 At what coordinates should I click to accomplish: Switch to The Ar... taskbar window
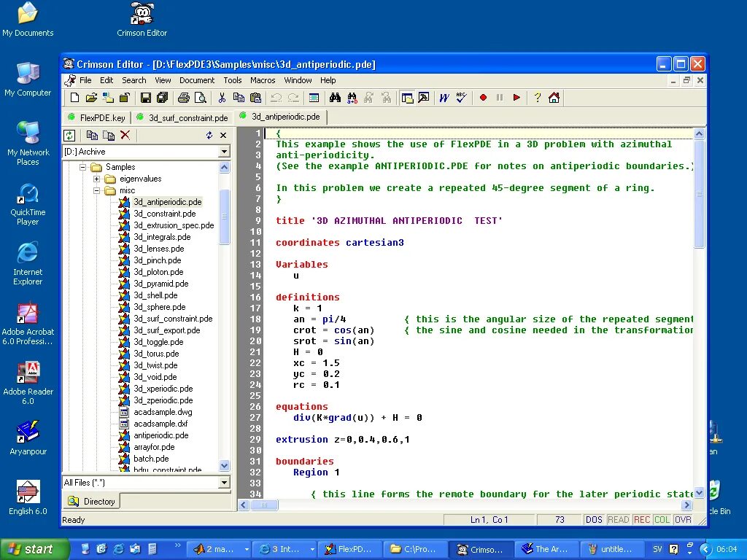coord(546,549)
